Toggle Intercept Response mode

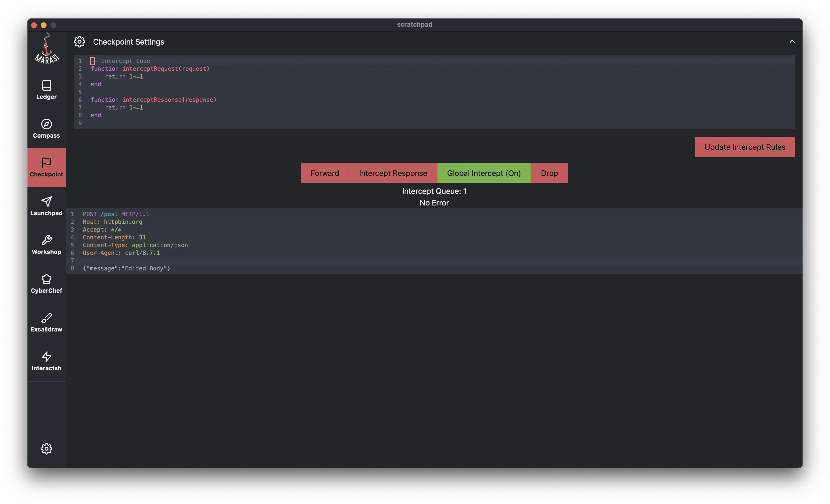[393, 173]
